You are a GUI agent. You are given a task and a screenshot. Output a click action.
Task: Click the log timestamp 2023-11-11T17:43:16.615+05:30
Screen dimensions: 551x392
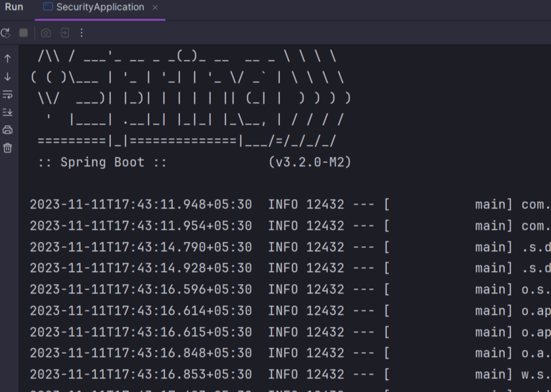(x=141, y=332)
